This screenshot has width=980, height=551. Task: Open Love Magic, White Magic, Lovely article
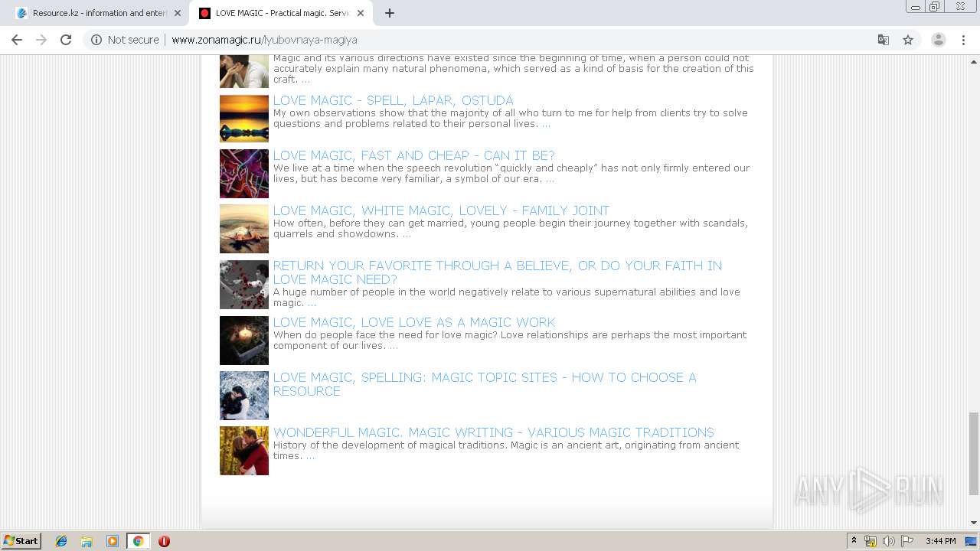[441, 210]
